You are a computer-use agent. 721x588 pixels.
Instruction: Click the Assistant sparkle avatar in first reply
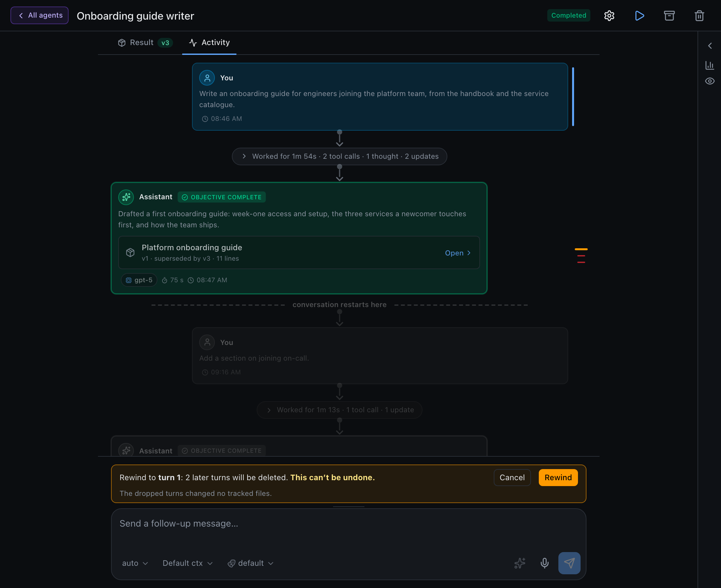point(126,197)
